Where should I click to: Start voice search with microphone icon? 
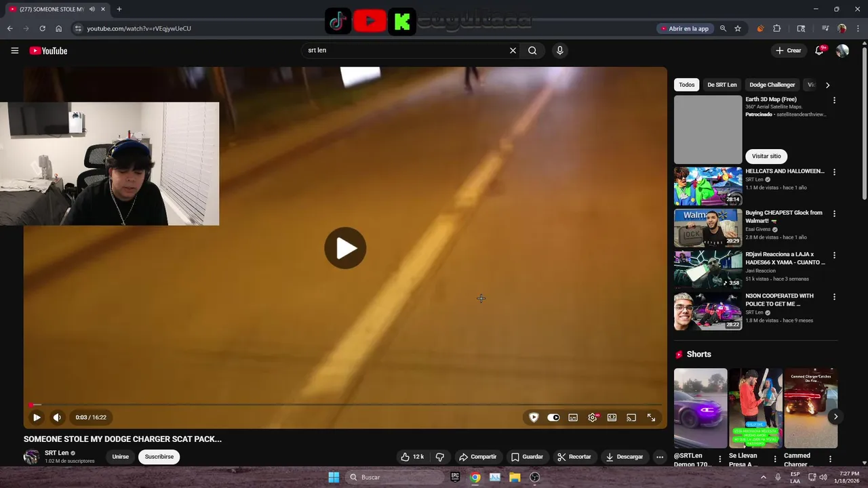(x=559, y=50)
